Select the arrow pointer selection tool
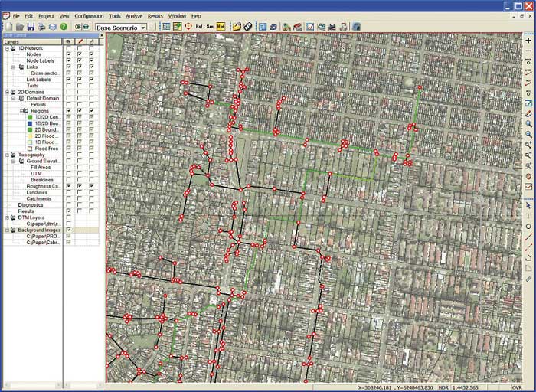The height and width of the screenshot is (392, 536). pyautogui.click(x=528, y=205)
